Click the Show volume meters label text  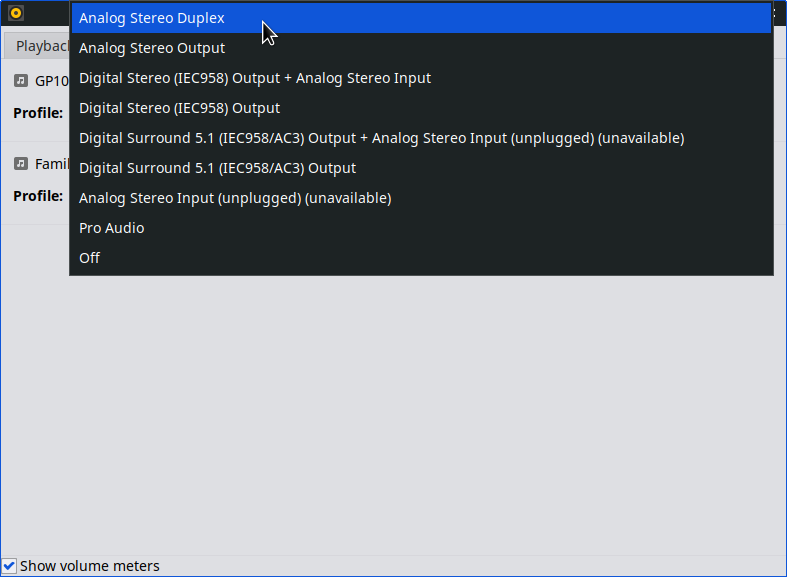point(90,566)
